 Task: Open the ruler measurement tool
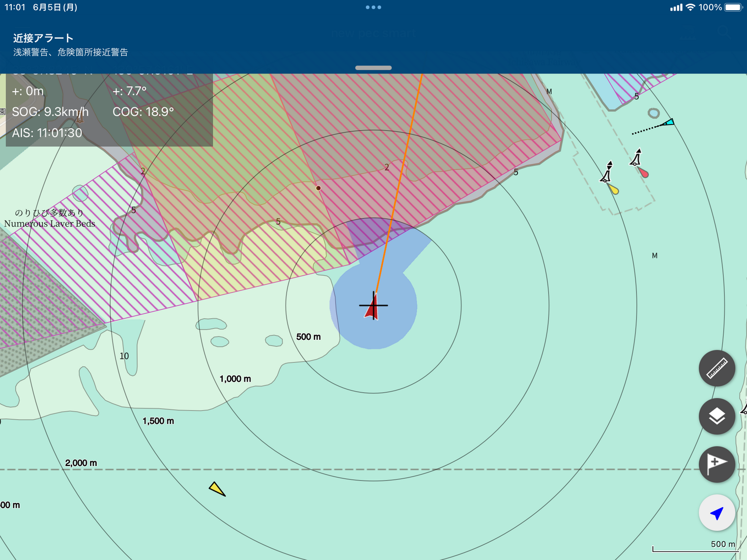coord(716,368)
